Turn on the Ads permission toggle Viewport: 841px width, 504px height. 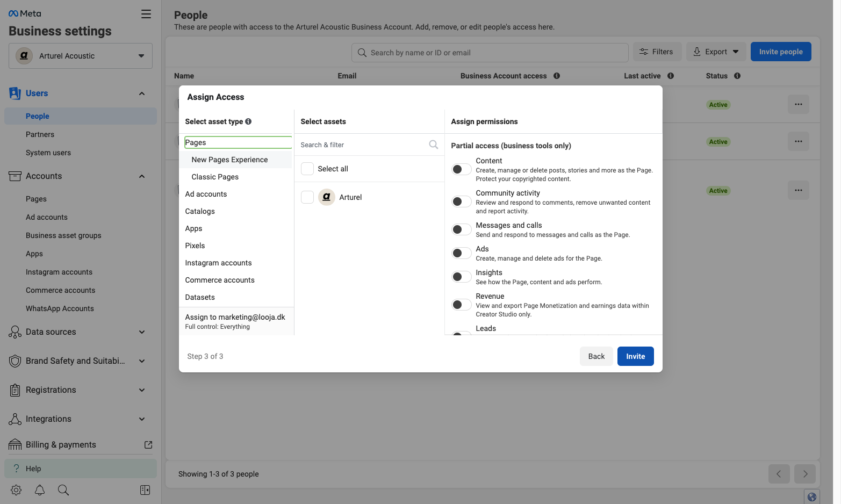pyautogui.click(x=462, y=253)
